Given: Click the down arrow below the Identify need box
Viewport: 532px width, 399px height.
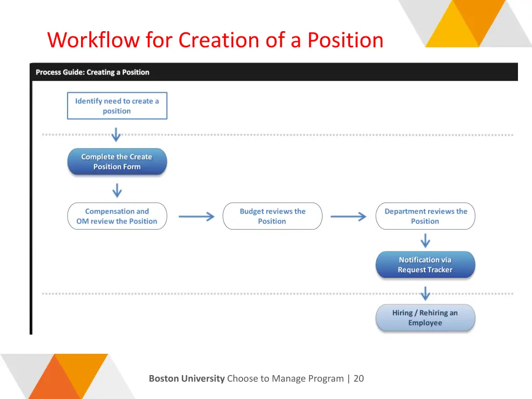Looking at the screenshot, I should (116, 135).
